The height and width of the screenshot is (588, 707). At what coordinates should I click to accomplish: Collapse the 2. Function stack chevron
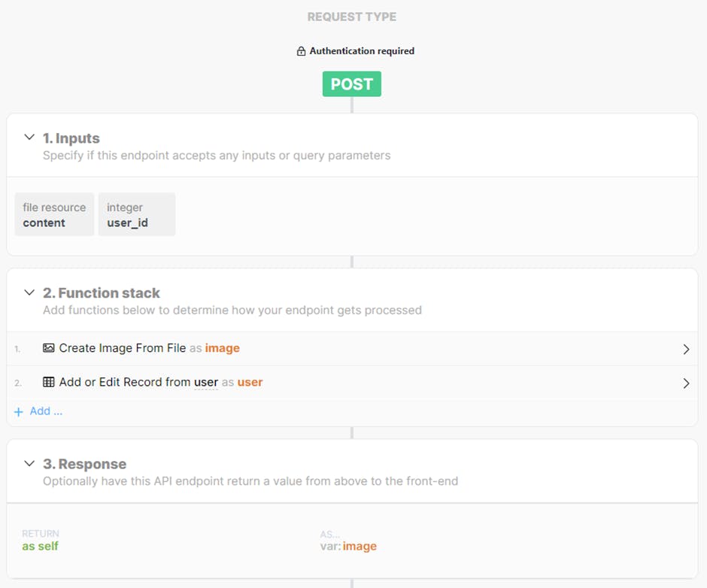point(29,292)
